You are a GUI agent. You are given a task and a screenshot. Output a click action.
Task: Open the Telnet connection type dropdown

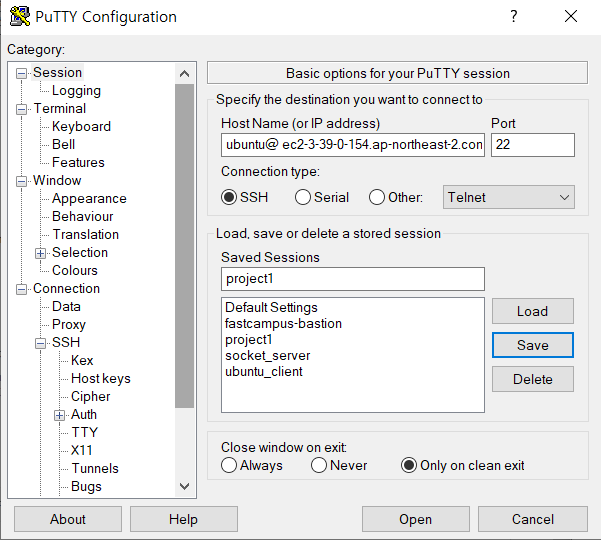point(509,197)
